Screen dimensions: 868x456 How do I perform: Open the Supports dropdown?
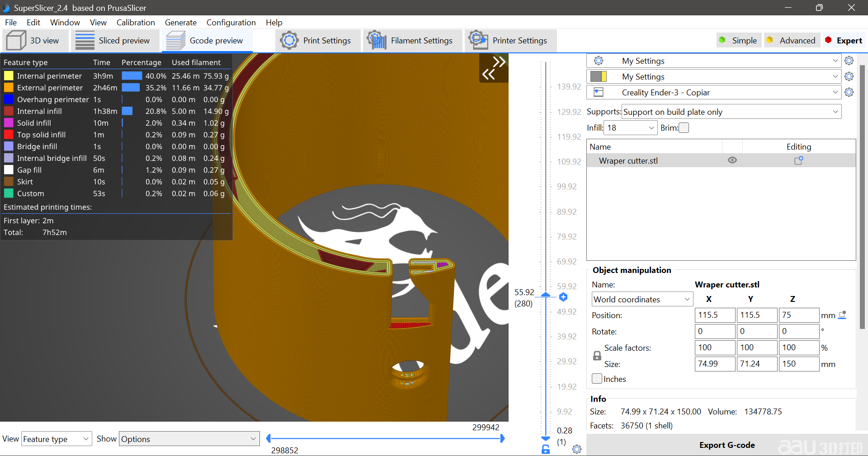[x=731, y=112]
